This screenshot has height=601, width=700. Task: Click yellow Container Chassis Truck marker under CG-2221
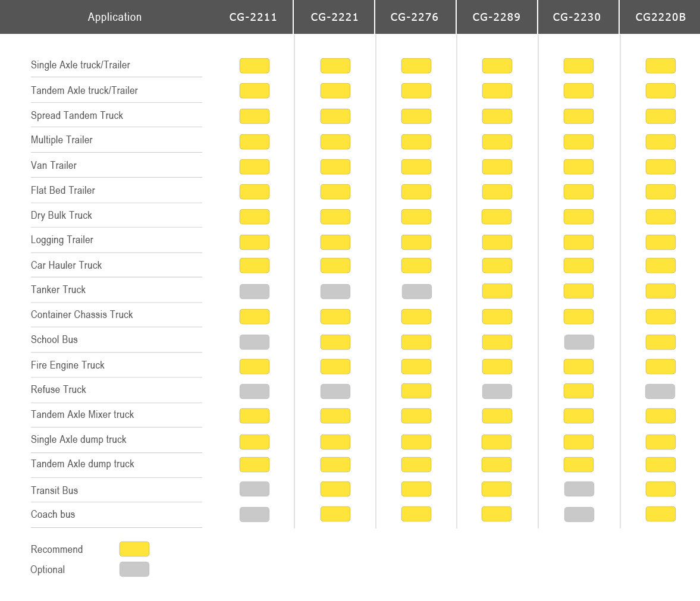[x=335, y=317]
